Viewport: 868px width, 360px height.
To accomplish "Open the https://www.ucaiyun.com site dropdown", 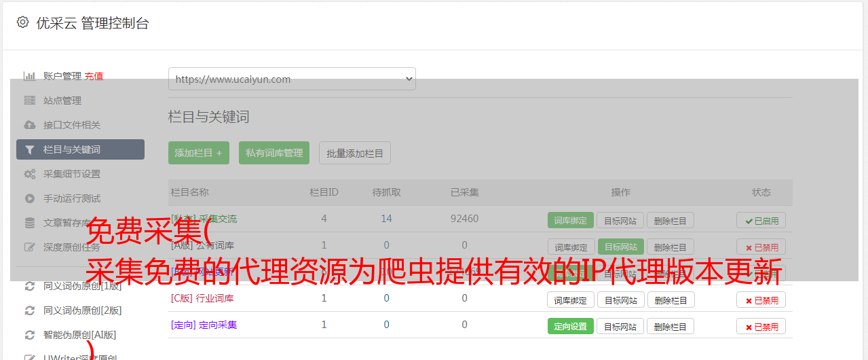I will coord(292,79).
